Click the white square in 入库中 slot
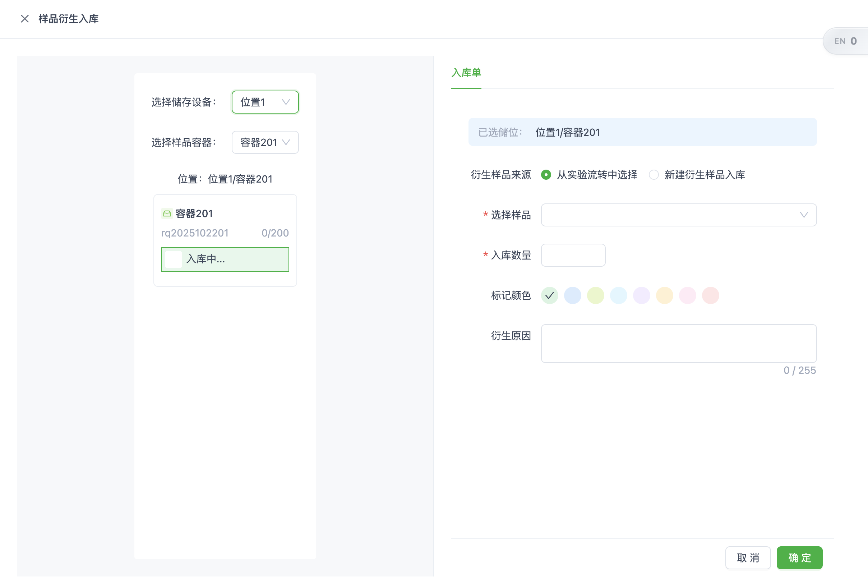Image resolution: width=868 pixels, height=588 pixels. pos(173,259)
